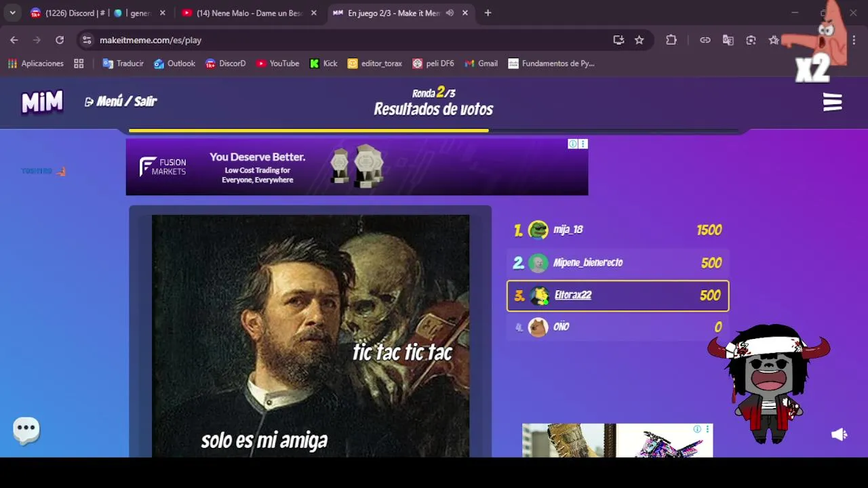The image size is (868, 488).
Task: Open the Extensions puzzle icon
Action: point(671,40)
